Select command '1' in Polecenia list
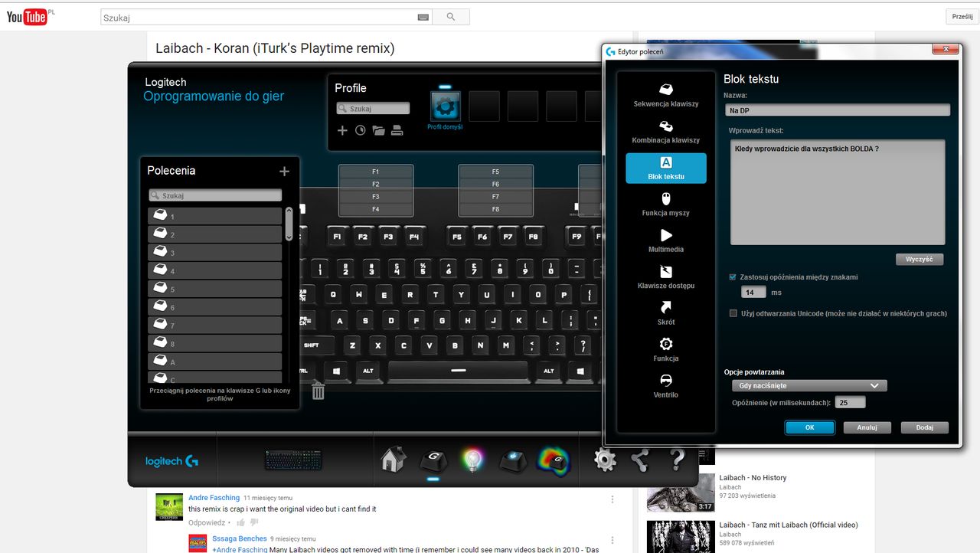 pyautogui.click(x=215, y=216)
